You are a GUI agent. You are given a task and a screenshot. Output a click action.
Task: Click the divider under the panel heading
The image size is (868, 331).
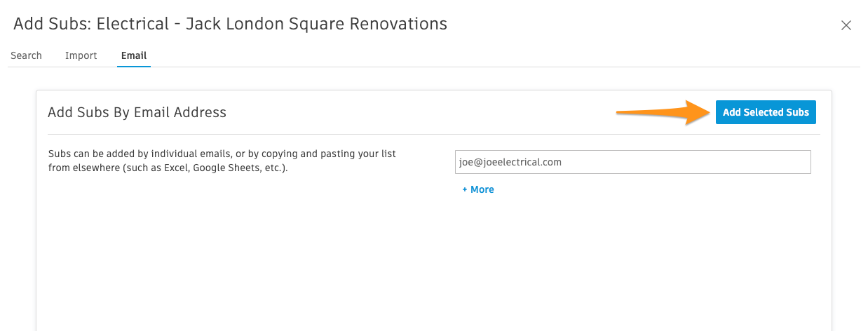click(433, 134)
